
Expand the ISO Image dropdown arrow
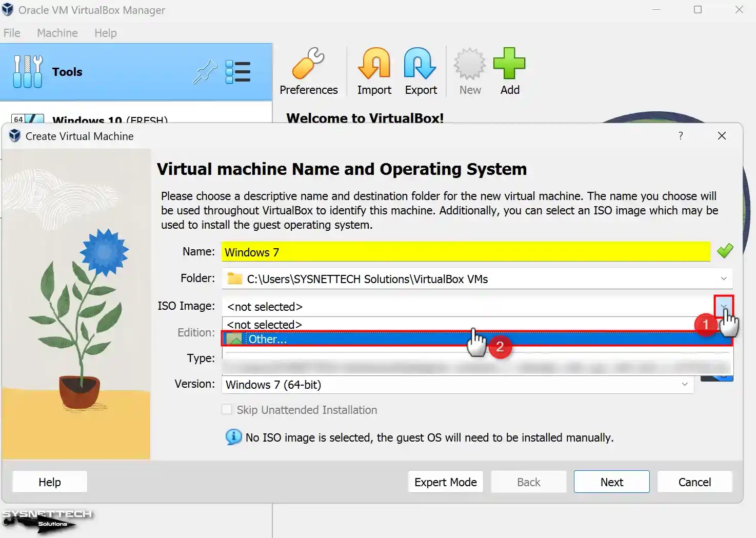724,306
